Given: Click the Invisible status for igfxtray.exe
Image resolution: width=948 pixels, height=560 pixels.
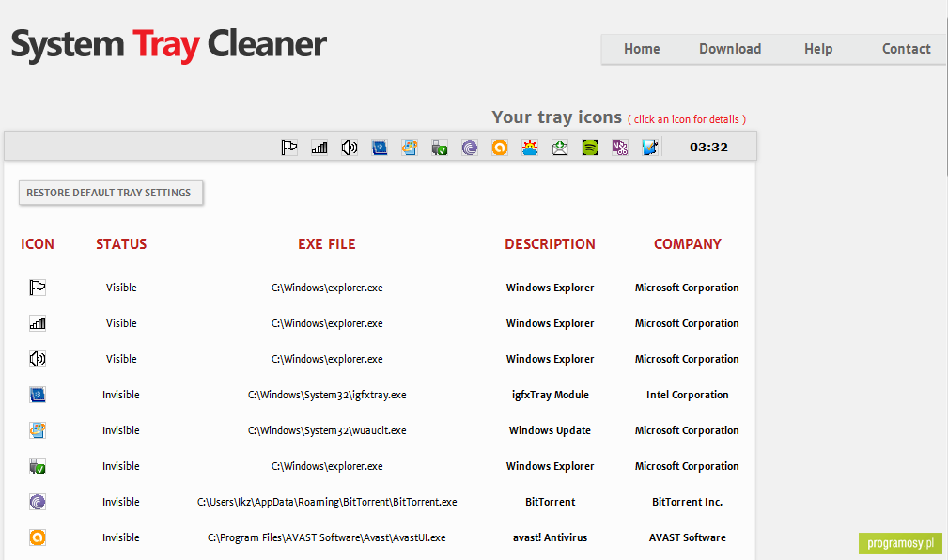Looking at the screenshot, I should coord(121,395).
